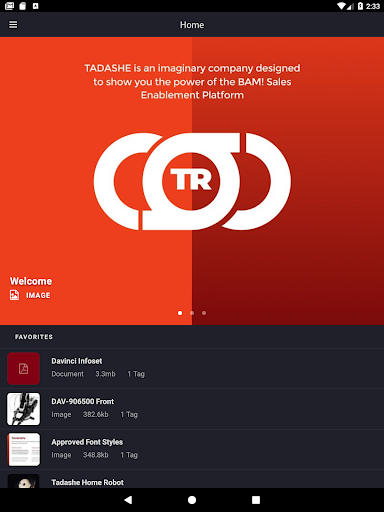Select the first carousel page dot
The height and width of the screenshot is (512, 384).
(x=180, y=313)
